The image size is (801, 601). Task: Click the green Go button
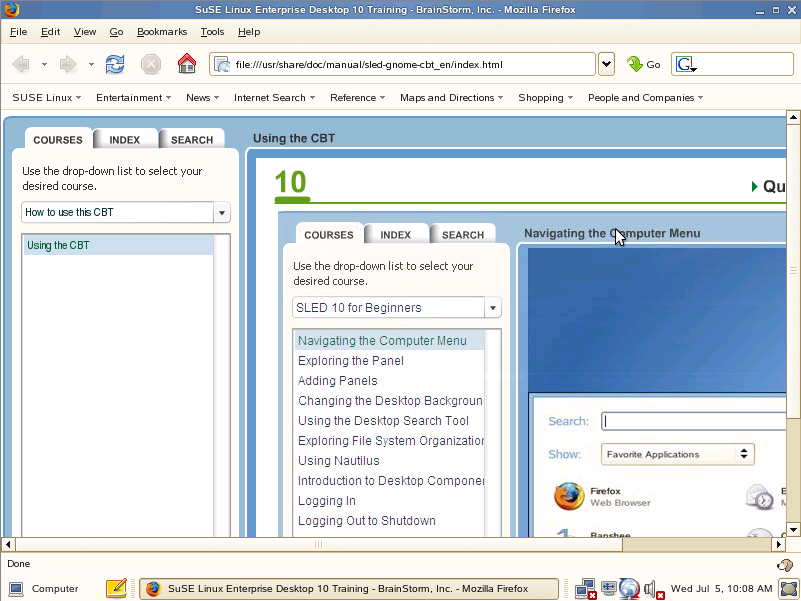pyautogui.click(x=644, y=64)
